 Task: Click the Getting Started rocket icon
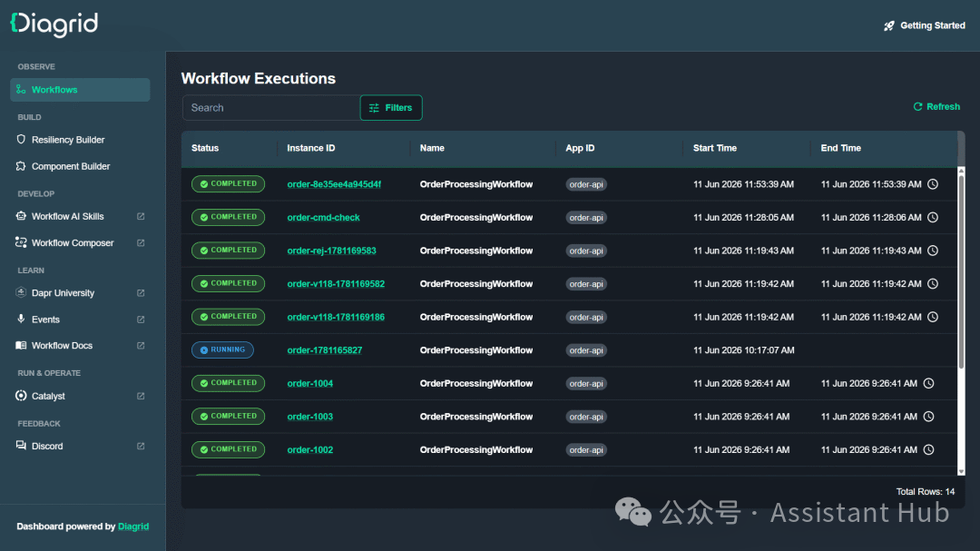tap(888, 25)
